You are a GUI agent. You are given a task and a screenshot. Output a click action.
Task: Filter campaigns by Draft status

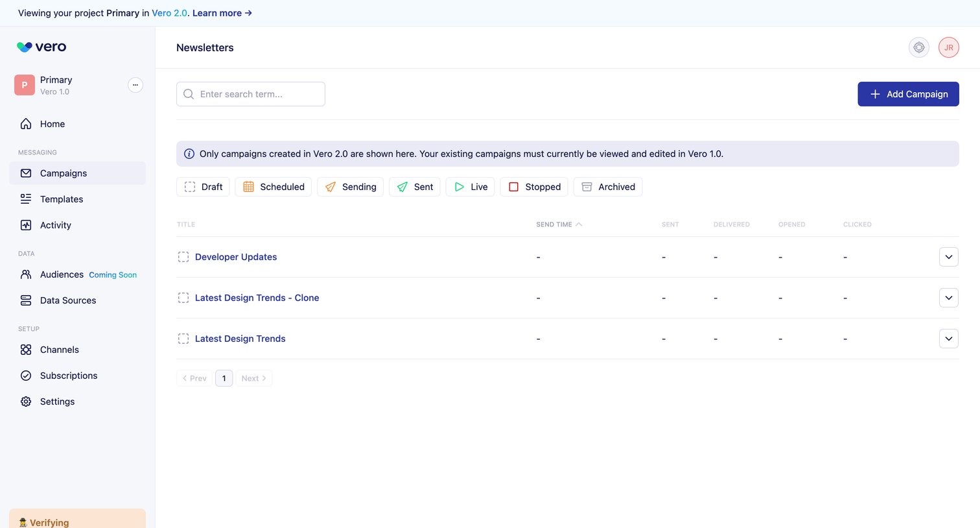tap(203, 187)
